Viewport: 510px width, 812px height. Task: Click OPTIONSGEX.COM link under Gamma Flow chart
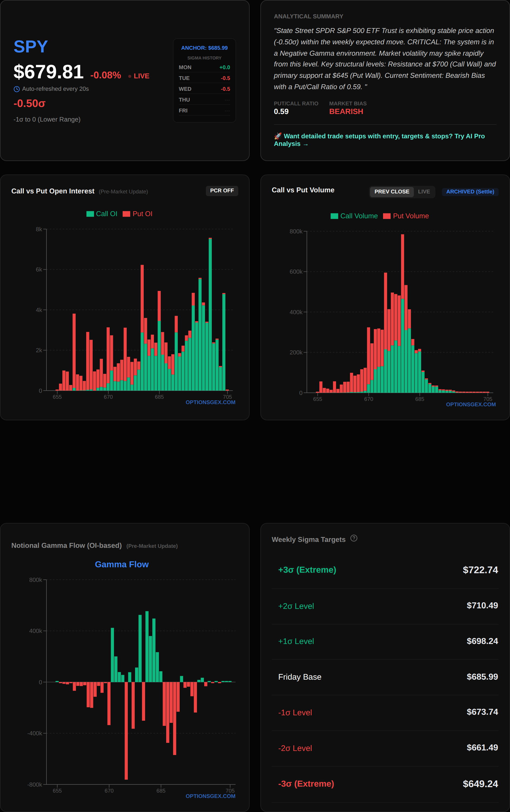click(x=210, y=796)
